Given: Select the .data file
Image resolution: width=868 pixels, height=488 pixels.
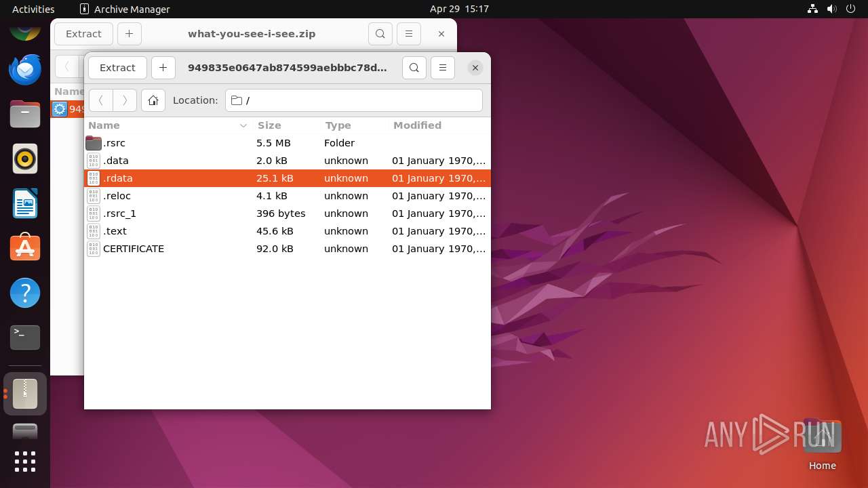Looking at the screenshot, I should click(x=288, y=161).
